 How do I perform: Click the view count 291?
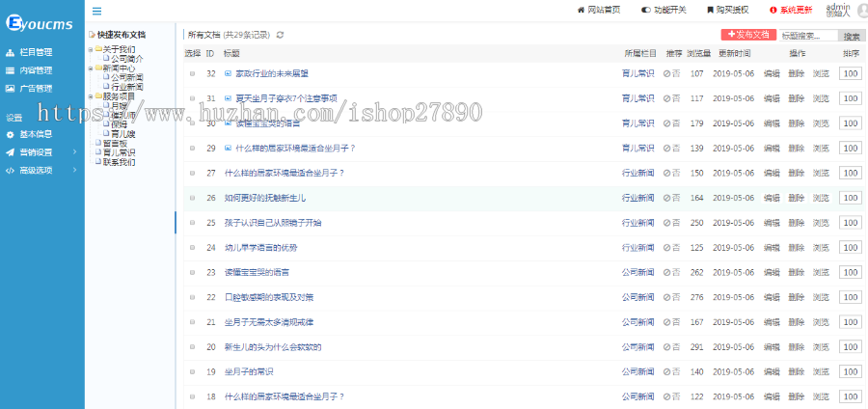click(697, 347)
